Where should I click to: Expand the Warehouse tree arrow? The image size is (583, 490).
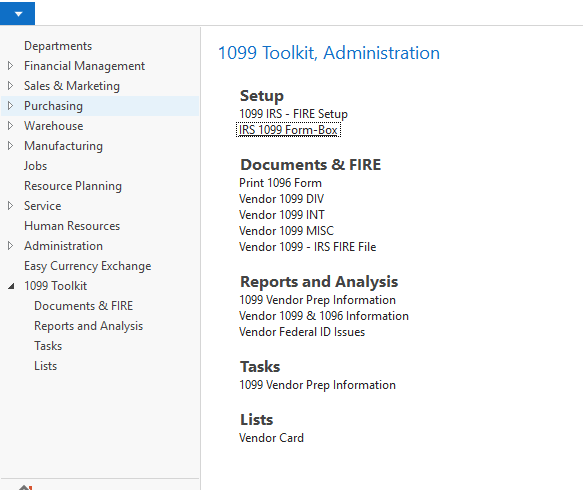point(10,126)
